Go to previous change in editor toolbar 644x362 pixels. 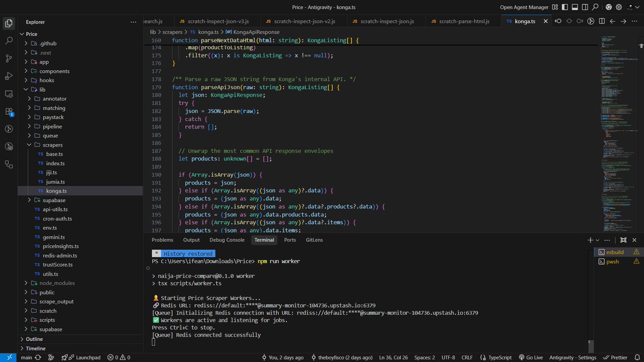(558, 21)
